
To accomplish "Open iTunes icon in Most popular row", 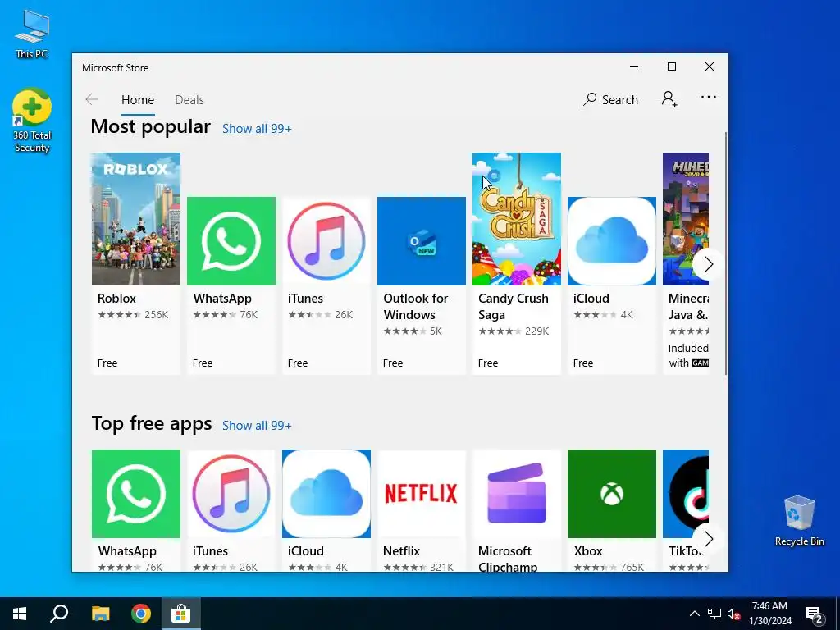I will 326,241.
